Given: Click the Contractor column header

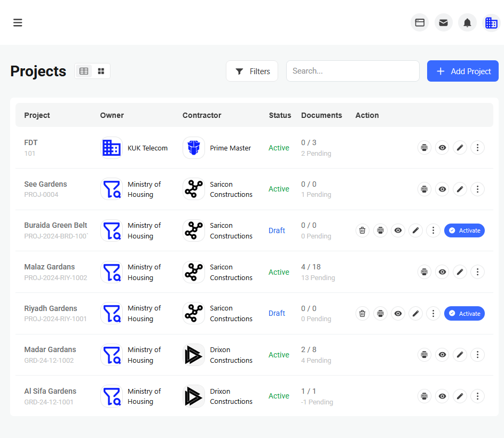Looking at the screenshot, I should pyautogui.click(x=202, y=115).
